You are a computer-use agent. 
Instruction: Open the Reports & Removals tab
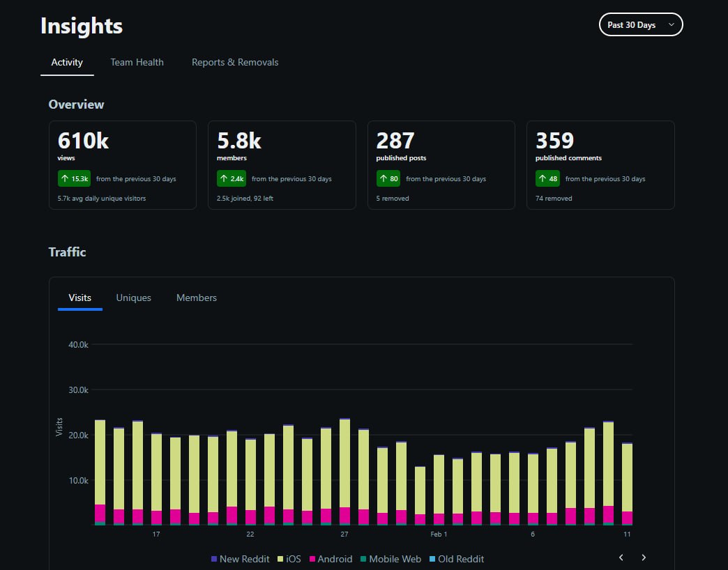[235, 62]
